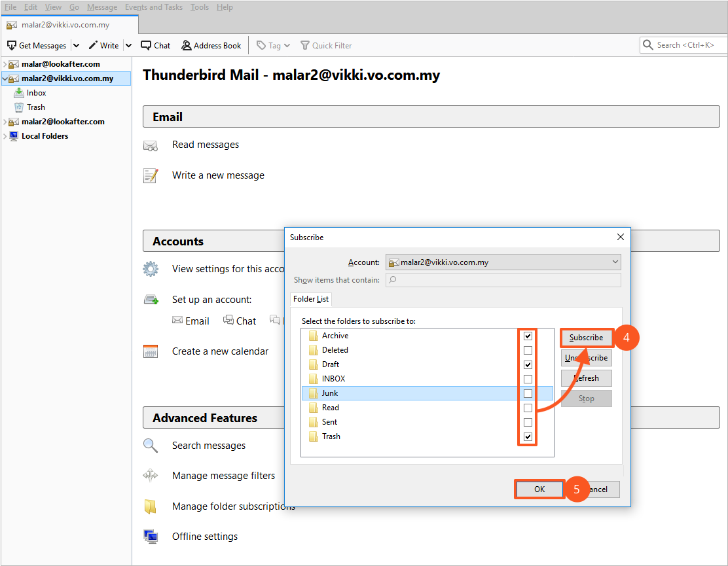Uncheck the Trash folder checkbox
The image size is (728, 566).
pos(528,436)
